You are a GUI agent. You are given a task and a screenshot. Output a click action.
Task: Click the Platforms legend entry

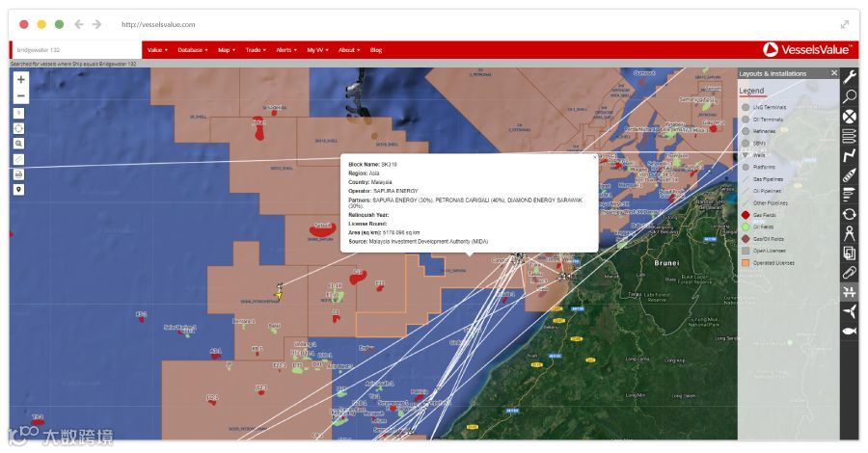(759, 167)
